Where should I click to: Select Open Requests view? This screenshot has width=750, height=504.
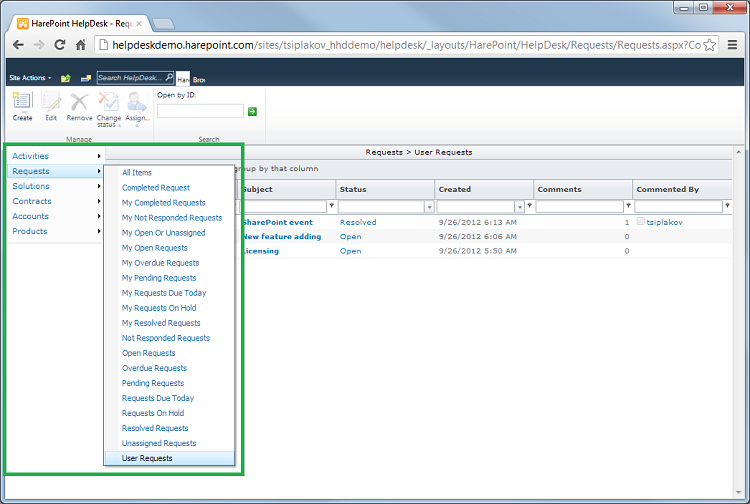pos(149,353)
